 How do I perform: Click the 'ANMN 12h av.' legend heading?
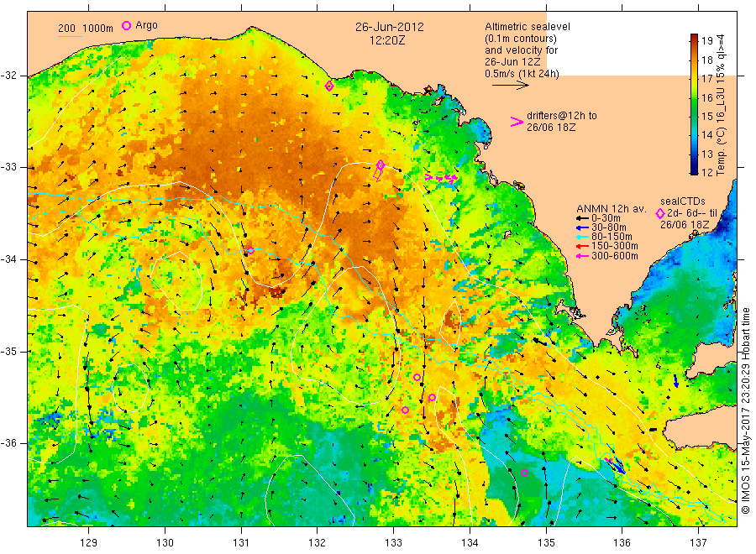(x=611, y=209)
